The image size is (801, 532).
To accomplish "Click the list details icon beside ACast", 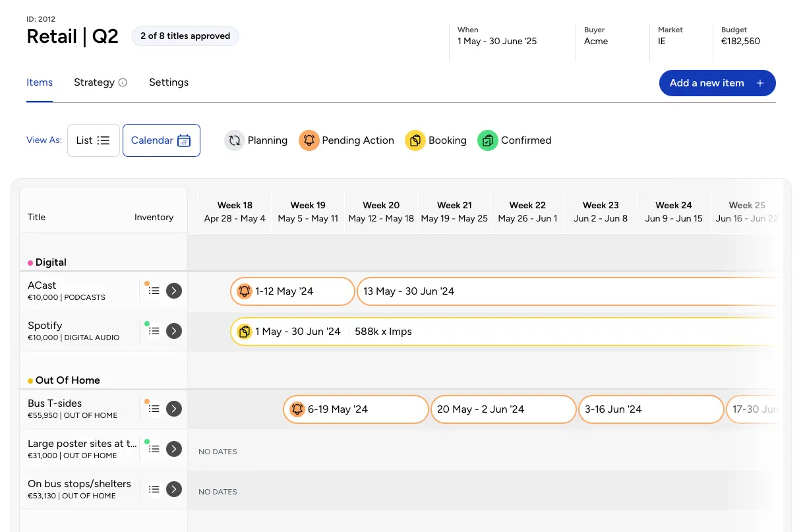I will pos(154,291).
